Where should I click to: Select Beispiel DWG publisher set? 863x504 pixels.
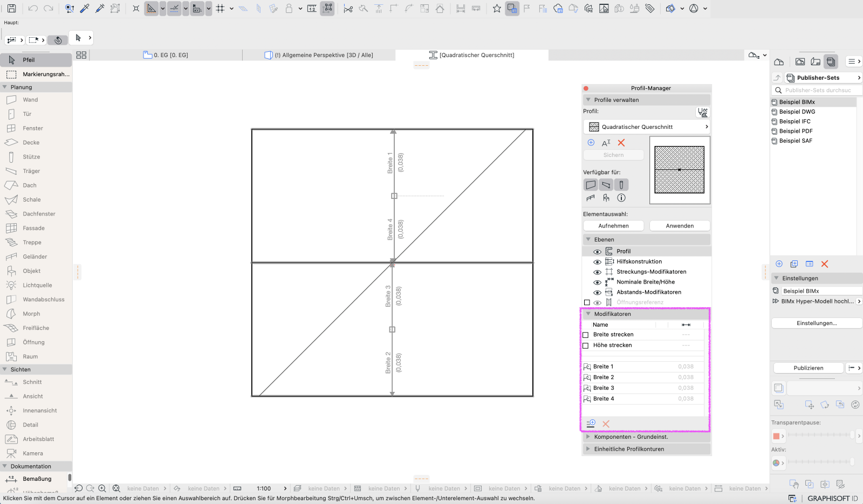point(797,112)
